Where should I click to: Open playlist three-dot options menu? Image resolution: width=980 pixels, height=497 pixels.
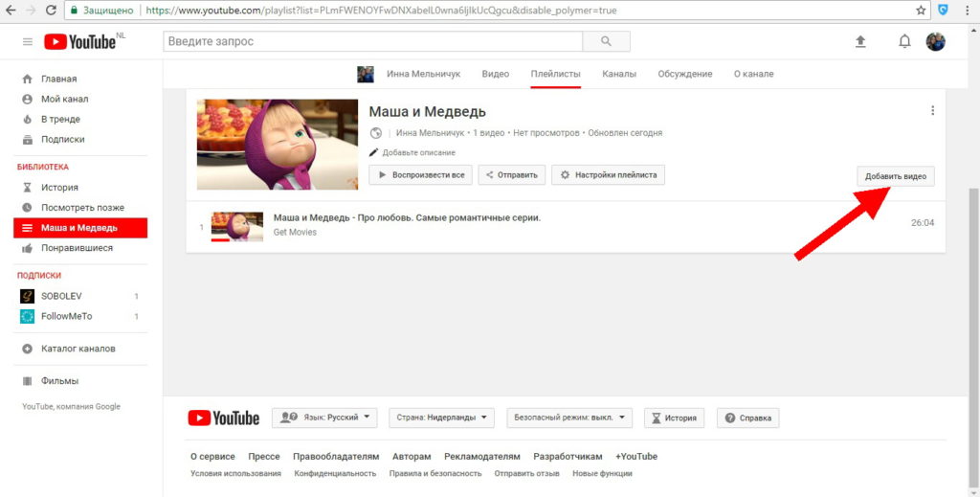[932, 111]
